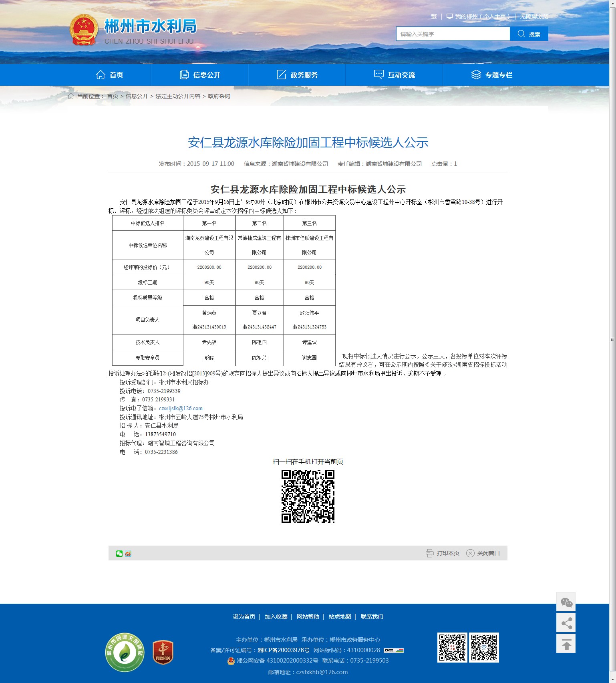This screenshot has width=616, height=683.
Task: Open 首页 in the main navigation
Action: [x=109, y=75]
